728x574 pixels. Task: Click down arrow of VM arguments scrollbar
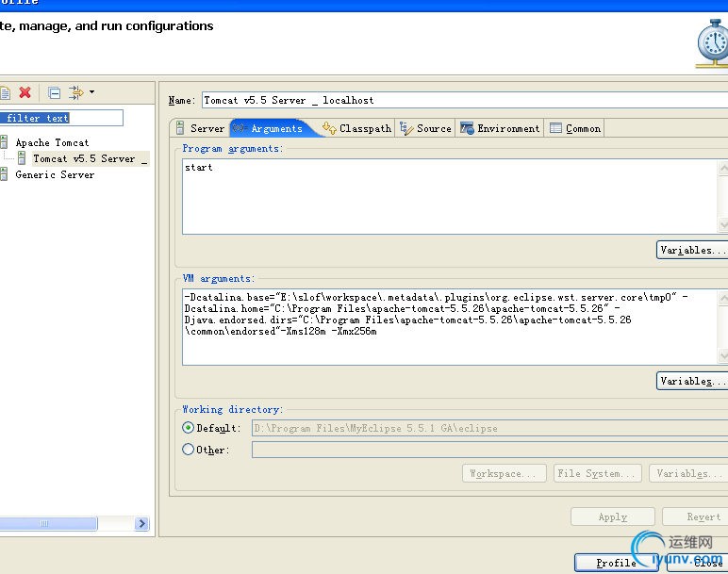pyautogui.click(x=723, y=356)
